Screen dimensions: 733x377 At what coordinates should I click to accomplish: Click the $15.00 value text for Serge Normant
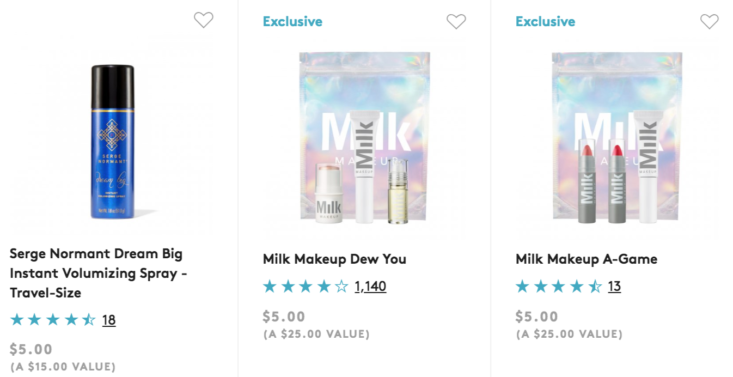click(63, 366)
